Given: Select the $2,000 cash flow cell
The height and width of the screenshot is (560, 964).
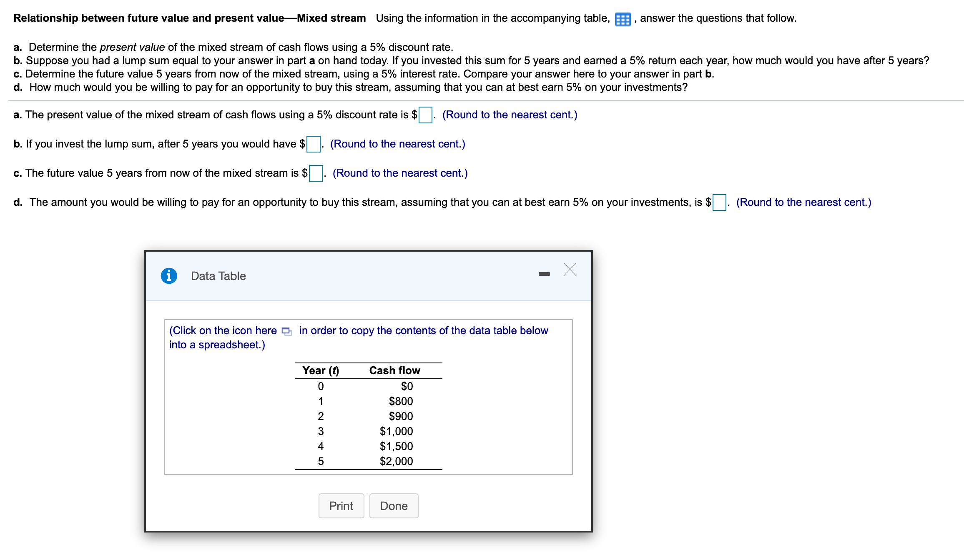Looking at the screenshot, I should pos(396,461).
